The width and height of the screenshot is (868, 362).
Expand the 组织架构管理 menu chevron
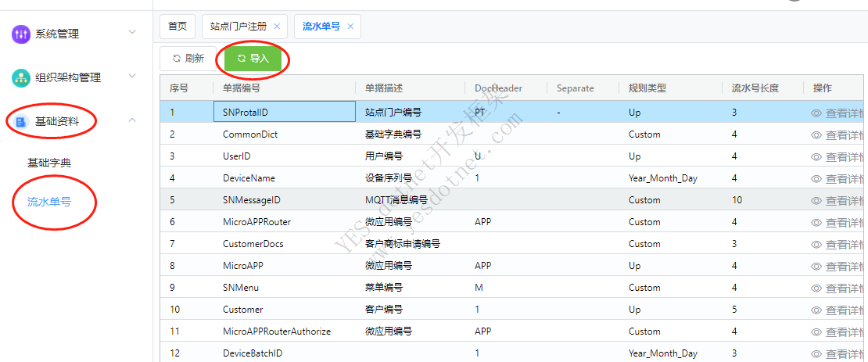(x=132, y=77)
